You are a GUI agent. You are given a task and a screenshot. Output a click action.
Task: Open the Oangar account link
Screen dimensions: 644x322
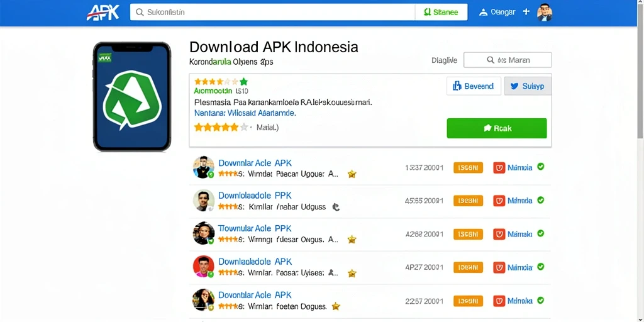point(497,13)
